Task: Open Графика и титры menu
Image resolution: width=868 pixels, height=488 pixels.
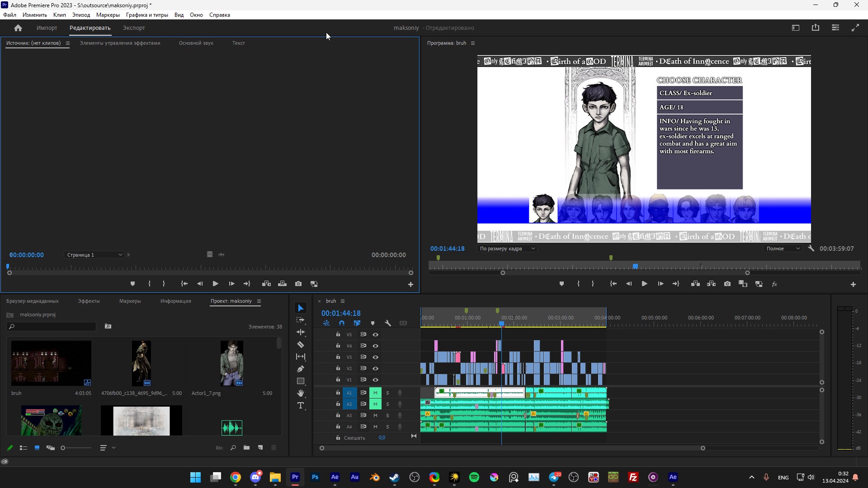Action: [x=147, y=15]
